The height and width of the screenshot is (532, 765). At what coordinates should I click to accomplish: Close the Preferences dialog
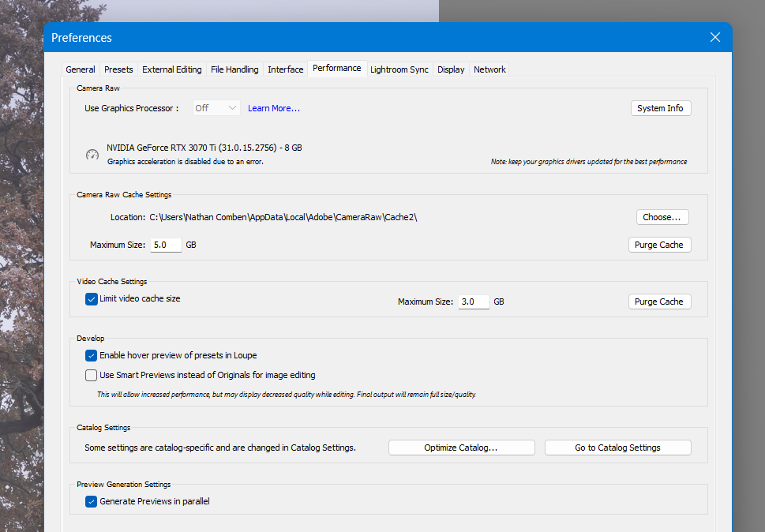point(714,36)
